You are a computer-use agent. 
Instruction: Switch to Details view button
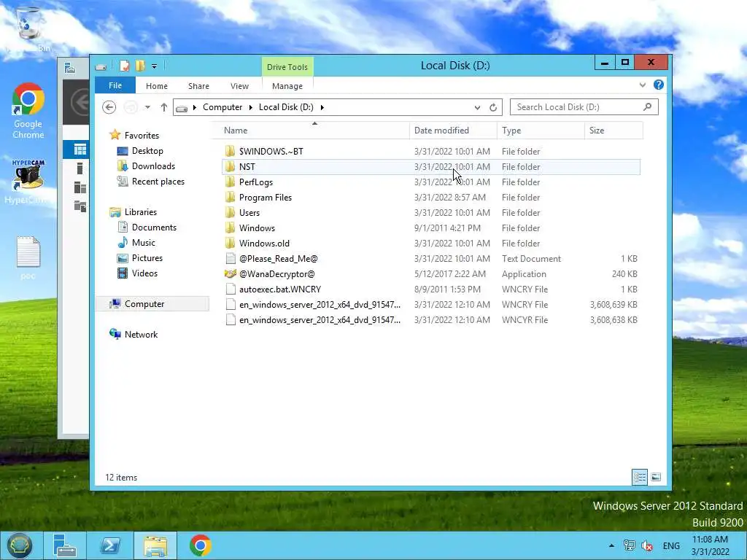639,477
